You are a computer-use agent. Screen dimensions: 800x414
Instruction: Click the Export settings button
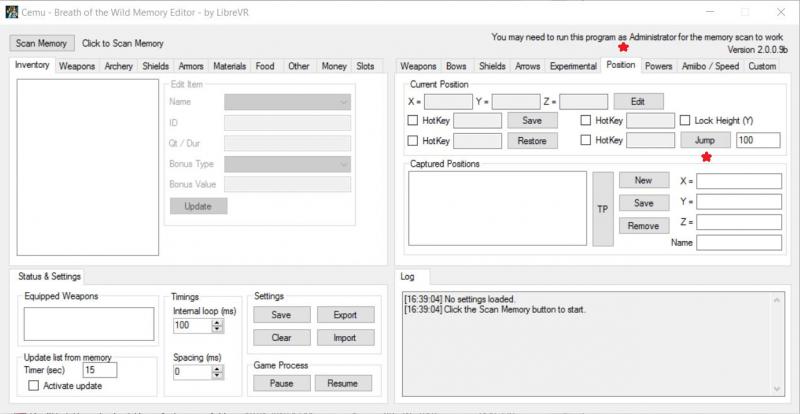tap(345, 315)
